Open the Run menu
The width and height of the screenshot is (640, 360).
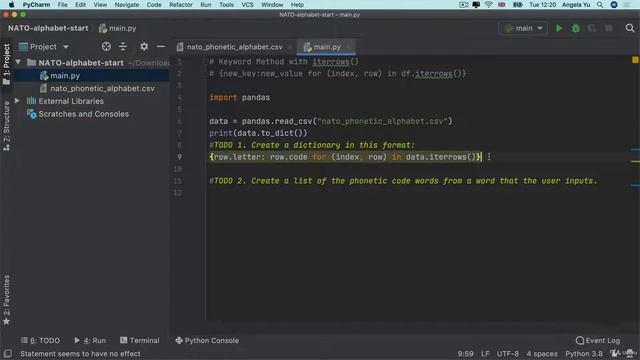click(206, 5)
